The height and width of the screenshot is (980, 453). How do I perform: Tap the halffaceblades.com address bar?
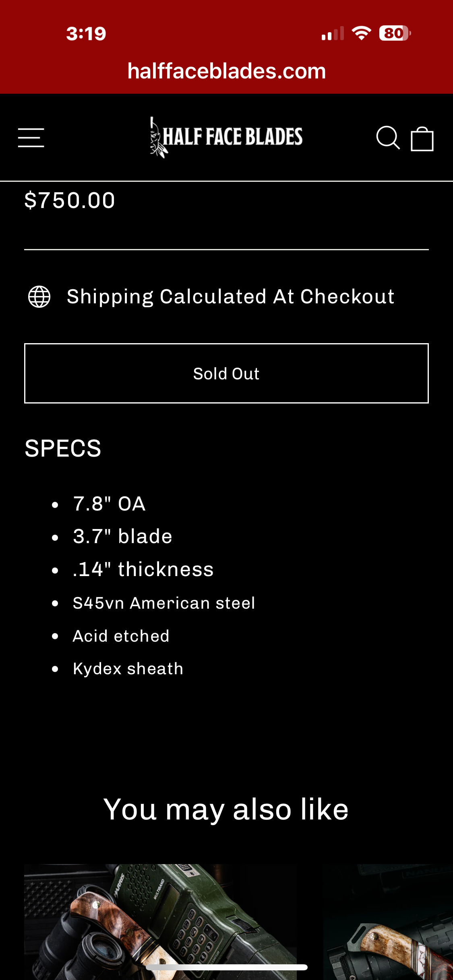(226, 71)
